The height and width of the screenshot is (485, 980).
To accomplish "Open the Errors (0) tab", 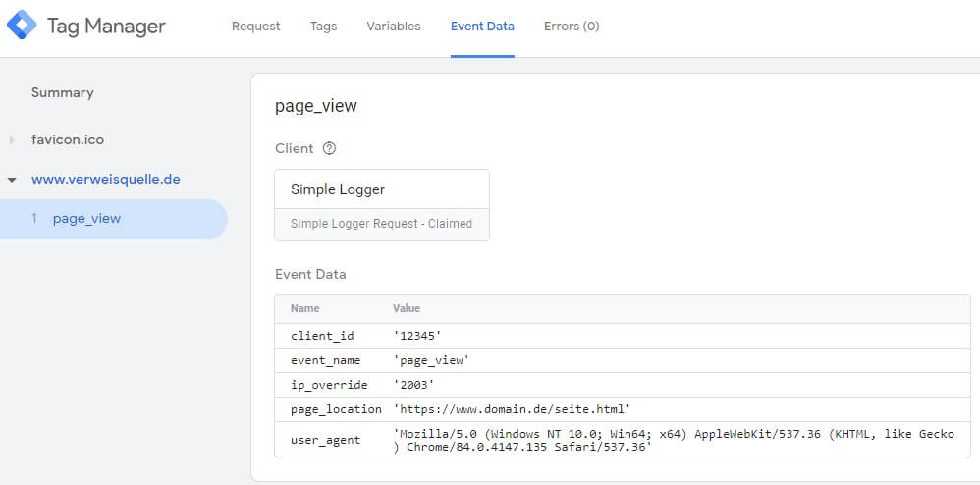I will [x=572, y=27].
